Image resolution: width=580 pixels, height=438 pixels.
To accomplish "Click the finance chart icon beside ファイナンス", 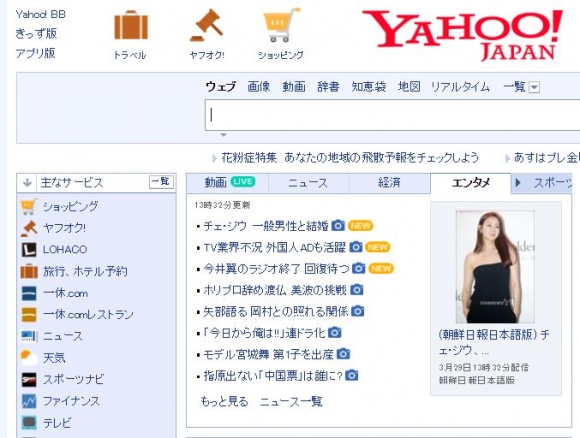I will point(29,401).
